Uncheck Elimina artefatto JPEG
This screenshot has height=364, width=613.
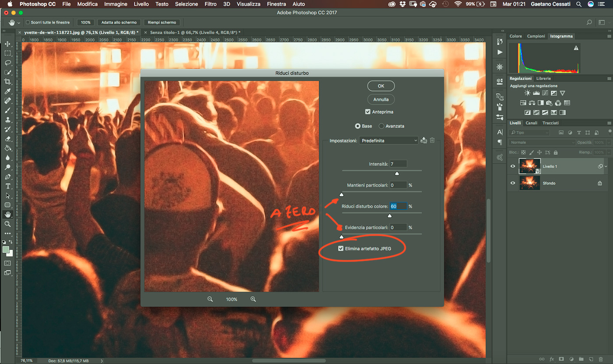click(341, 248)
